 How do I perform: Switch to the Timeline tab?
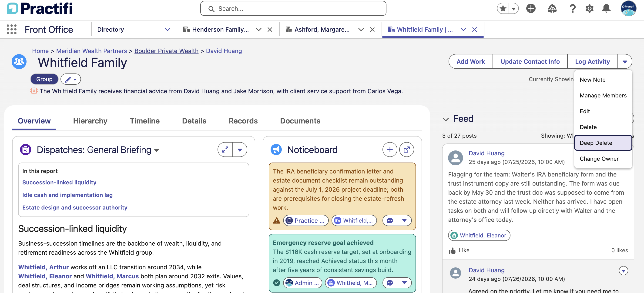coord(144,121)
